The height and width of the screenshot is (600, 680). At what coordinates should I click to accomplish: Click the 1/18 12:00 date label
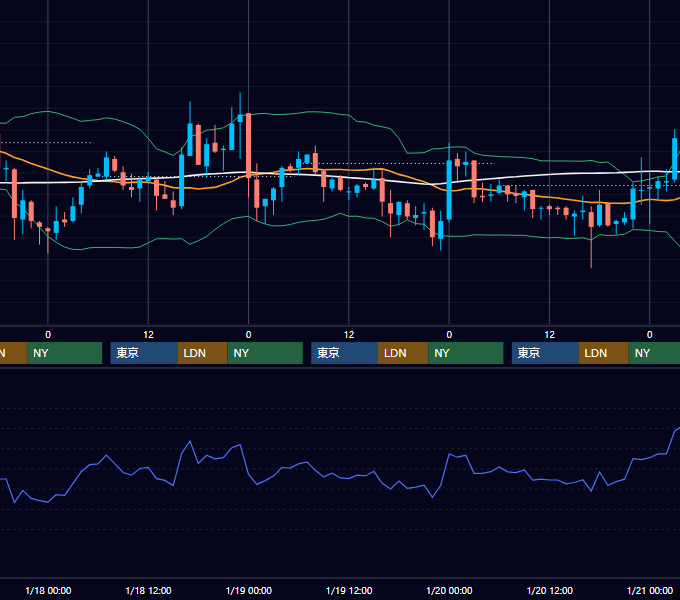[x=148, y=590]
